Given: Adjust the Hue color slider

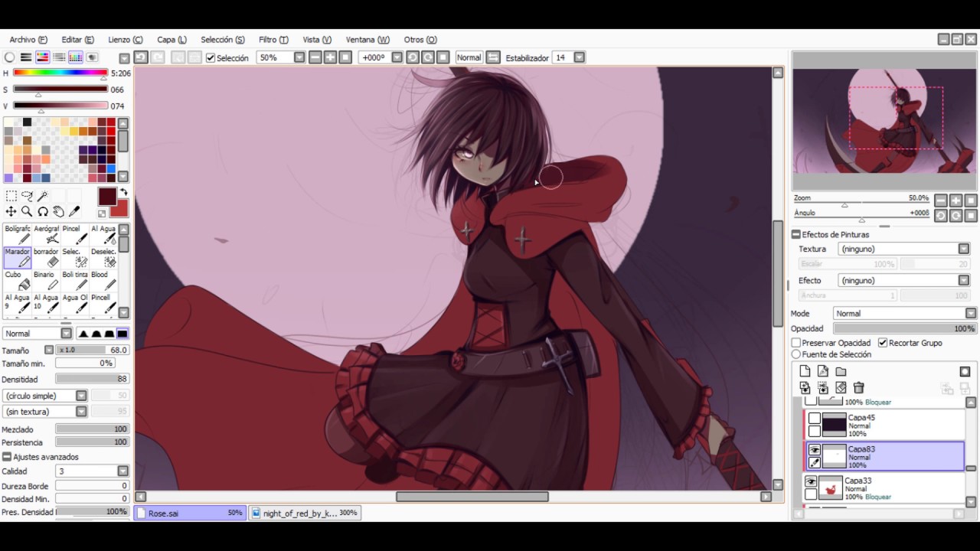Looking at the screenshot, I should point(60,73).
